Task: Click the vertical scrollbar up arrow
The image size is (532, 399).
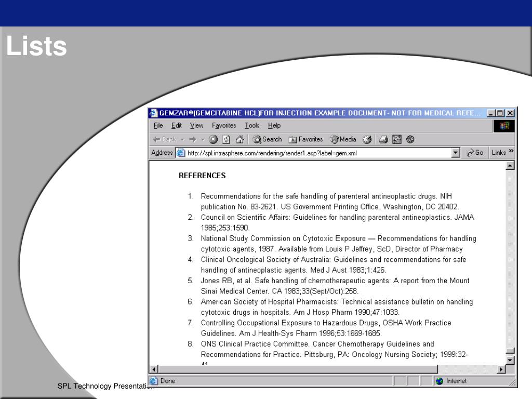Action: click(x=510, y=166)
